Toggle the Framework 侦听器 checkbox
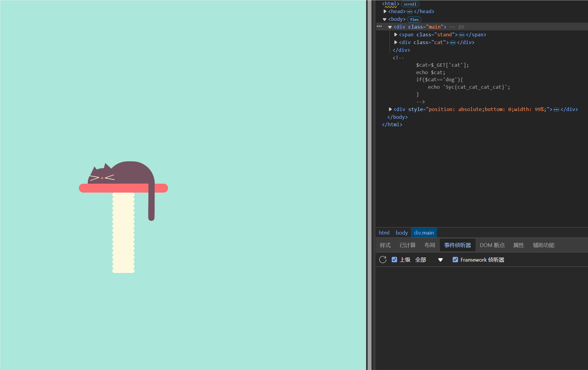 455,260
